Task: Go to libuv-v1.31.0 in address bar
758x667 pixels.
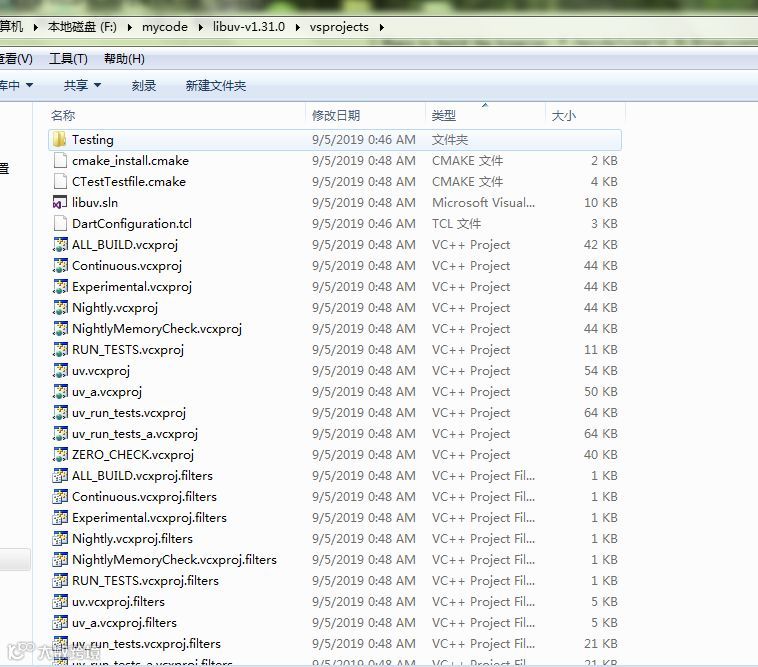Action: [249, 27]
